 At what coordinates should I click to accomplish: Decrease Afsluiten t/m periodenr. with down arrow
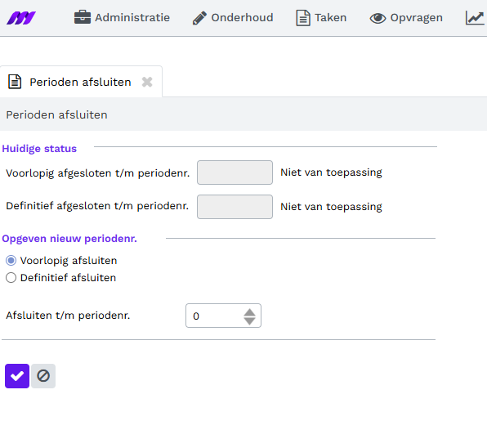[249, 321]
